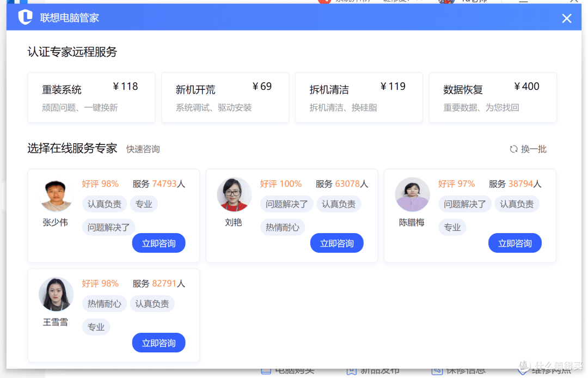The image size is (588, 378).
Task: Click the 问题解决了 tag on 张少伟's card
Action: click(108, 227)
